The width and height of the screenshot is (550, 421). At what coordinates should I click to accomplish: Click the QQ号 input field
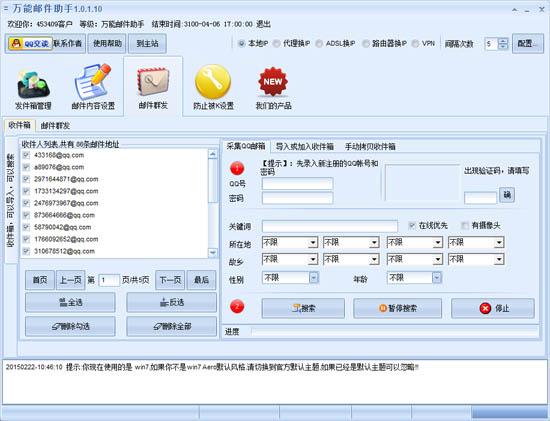tap(297, 184)
